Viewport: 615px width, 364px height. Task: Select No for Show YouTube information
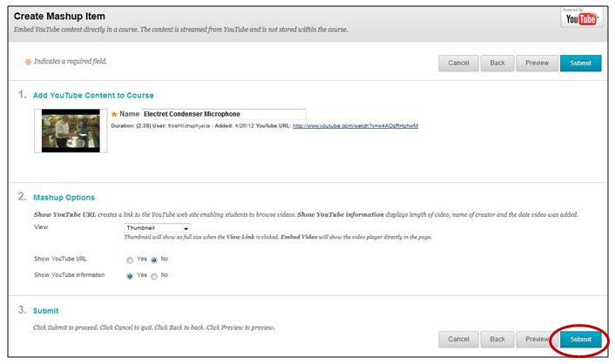click(x=154, y=276)
